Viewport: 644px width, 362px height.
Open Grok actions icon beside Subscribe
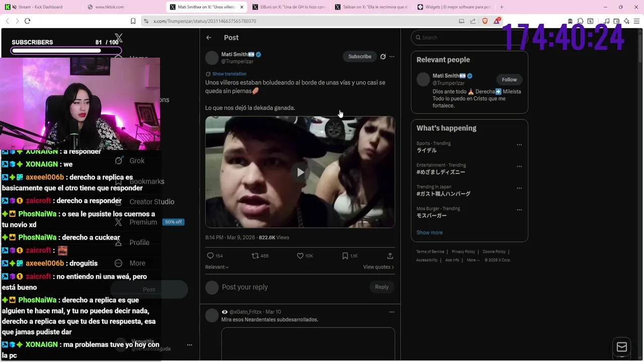click(383, 57)
